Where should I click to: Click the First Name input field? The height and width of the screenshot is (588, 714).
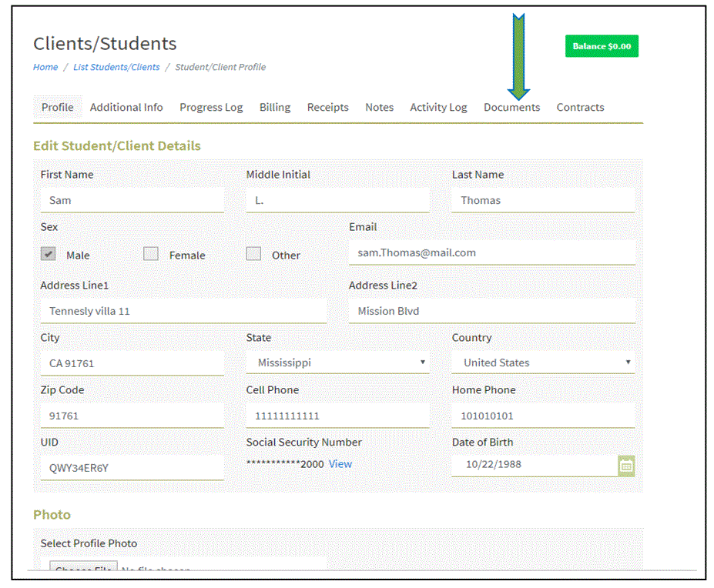pos(132,200)
